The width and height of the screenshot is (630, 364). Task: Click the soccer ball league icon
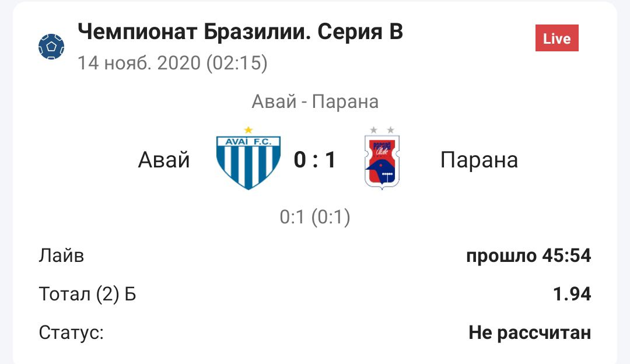51,47
